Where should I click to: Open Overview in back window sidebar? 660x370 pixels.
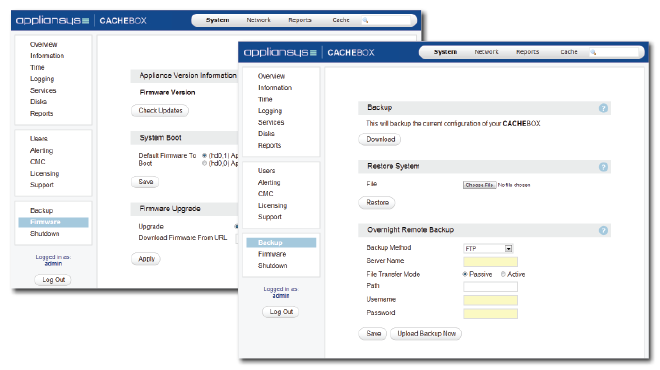point(44,45)
